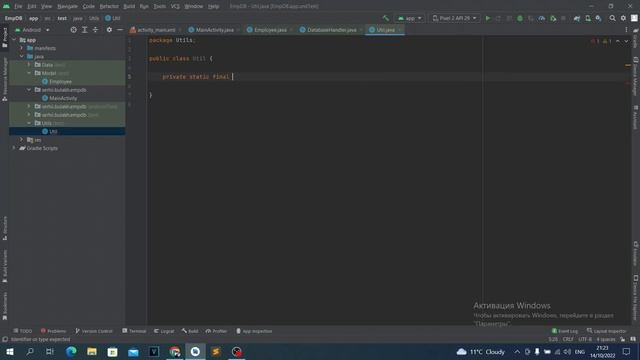Toggle Resource Manager side tab

tap(4, 79)
